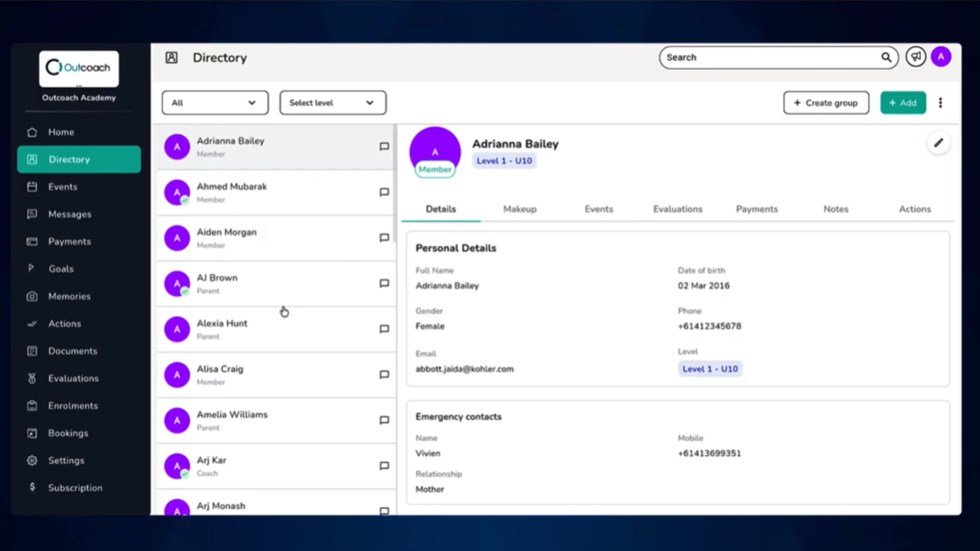Screen dimensions: 980x551
Task: Open message icon for Aiden Morgan row
Action: tap(384, 238)
